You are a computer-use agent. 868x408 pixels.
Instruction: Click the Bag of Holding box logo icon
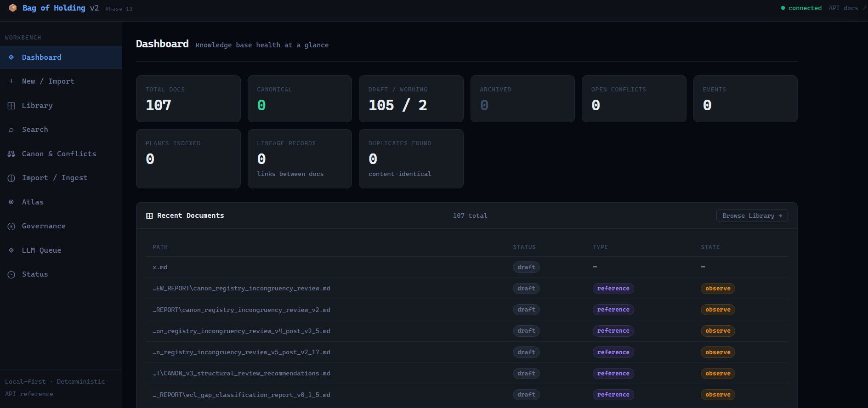pyautogui.click(x=13, y=8)
